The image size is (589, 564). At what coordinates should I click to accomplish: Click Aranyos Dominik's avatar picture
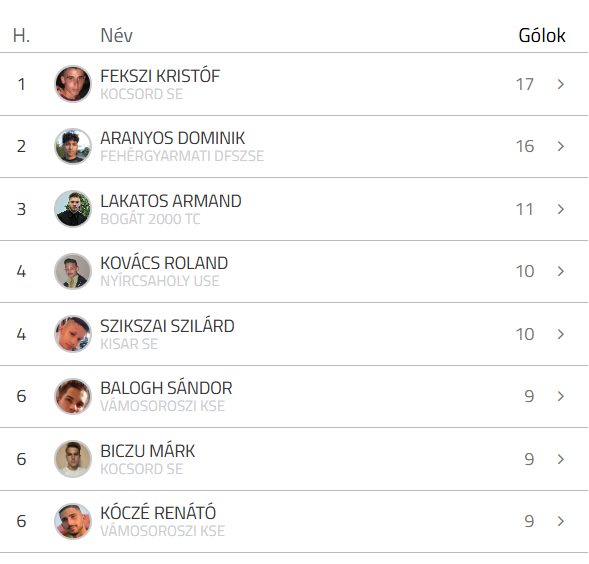73,146
